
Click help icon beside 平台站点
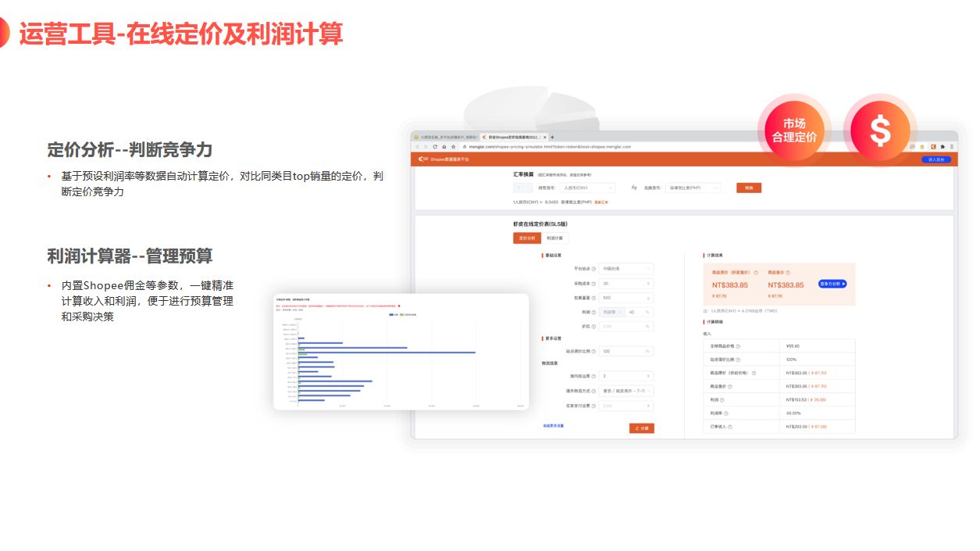[x=593, y=269]
